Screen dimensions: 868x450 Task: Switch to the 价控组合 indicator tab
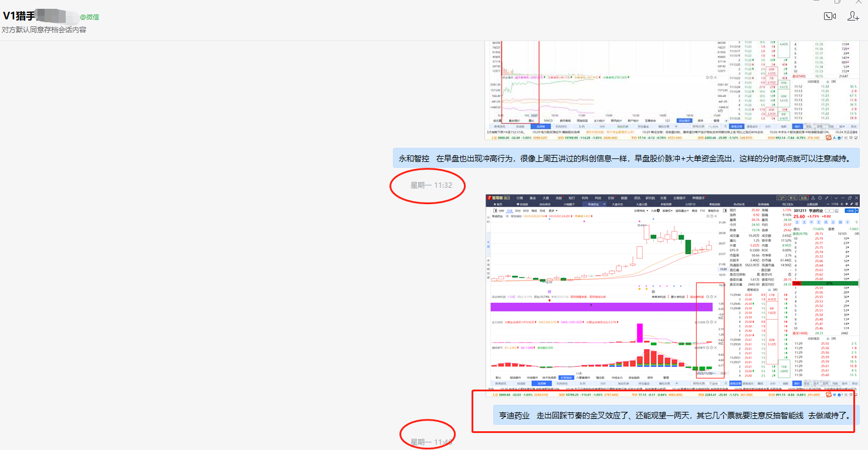point(565,377)
